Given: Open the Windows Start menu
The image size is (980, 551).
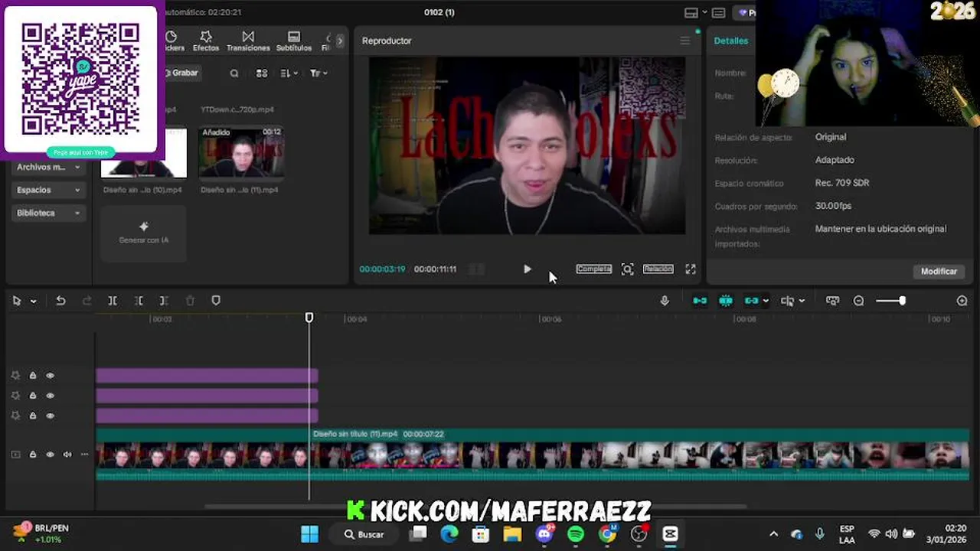Looking at the screenshot, I should click(x=310, y=534).
